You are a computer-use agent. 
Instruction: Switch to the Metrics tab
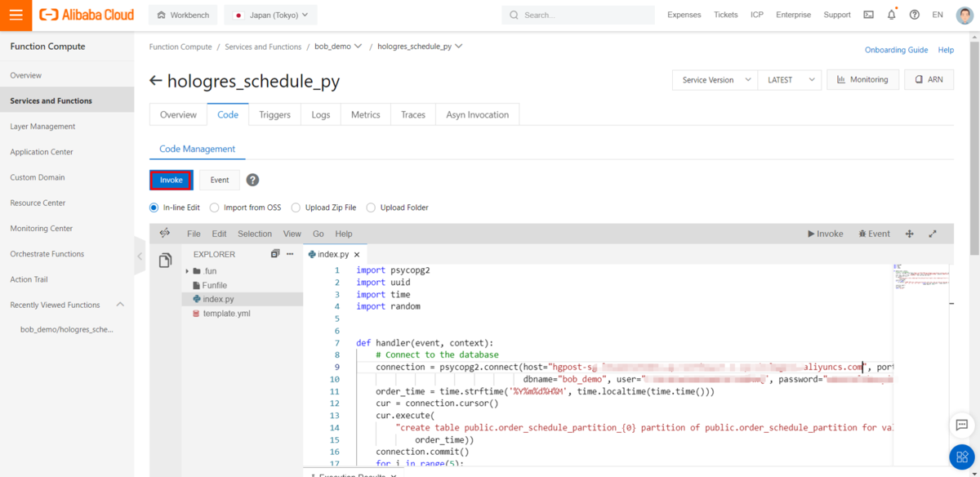[366, 114]
